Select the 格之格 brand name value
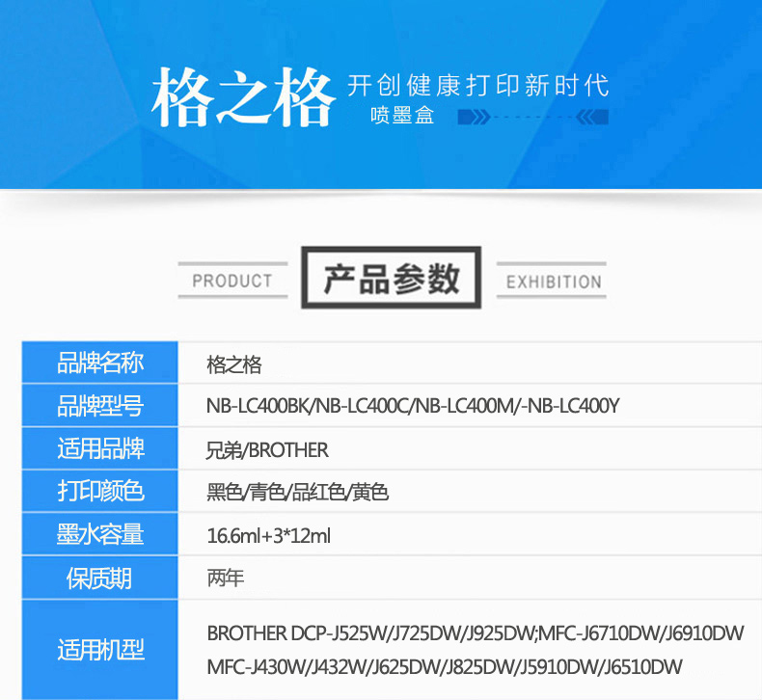Viewport: 762px width, 700px height. [234, 364]
